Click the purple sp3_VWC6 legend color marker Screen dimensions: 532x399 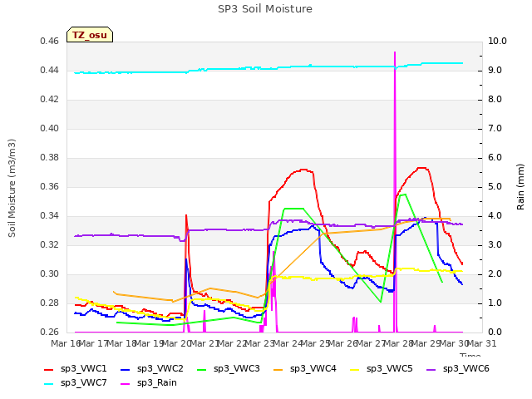(x=431, y=369)
